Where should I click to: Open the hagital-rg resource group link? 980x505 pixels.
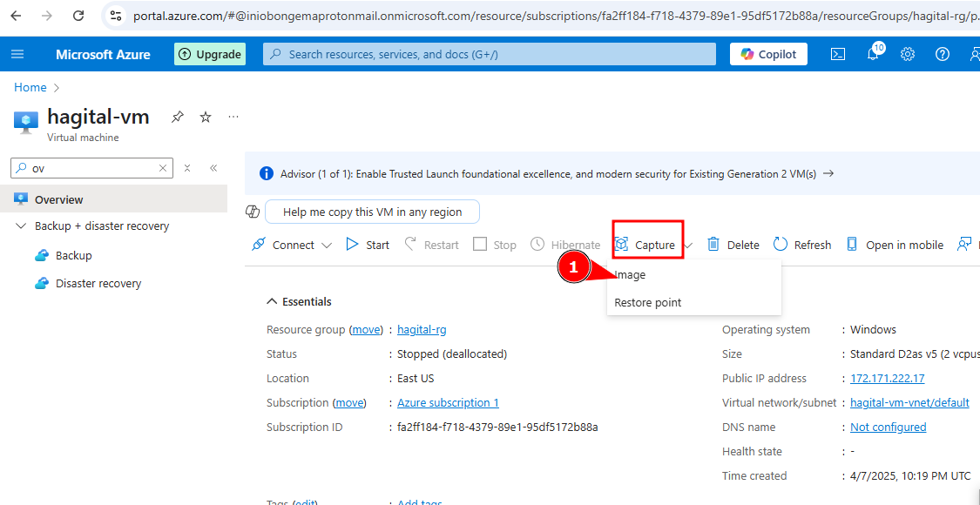(x=422, y=329)
